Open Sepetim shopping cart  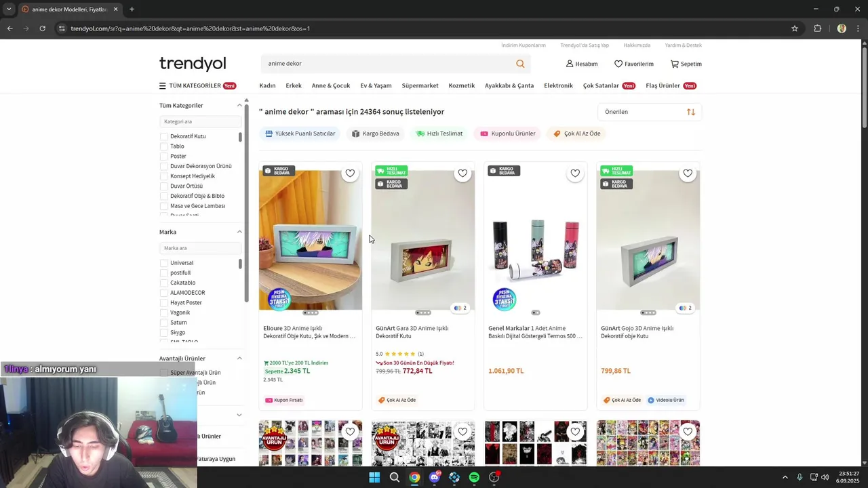686,64
